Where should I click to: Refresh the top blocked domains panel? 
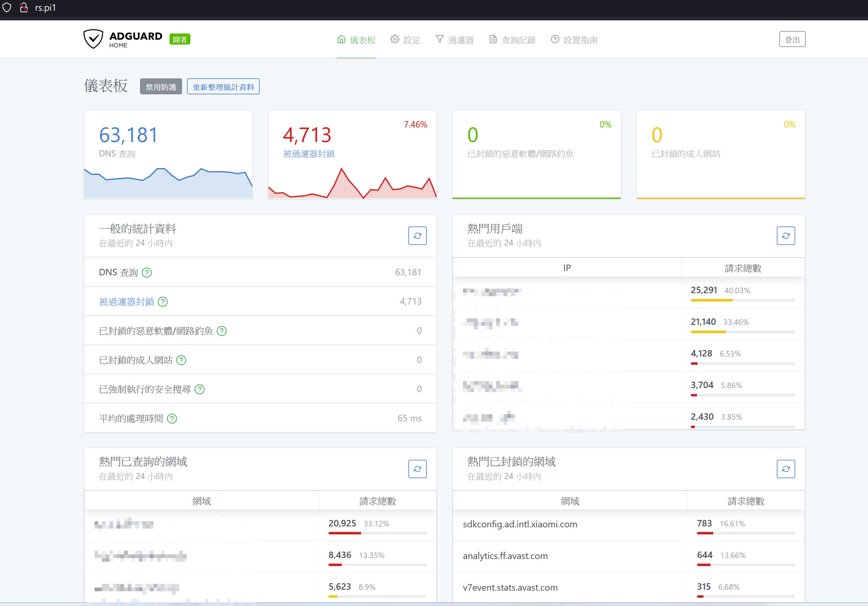786,469
